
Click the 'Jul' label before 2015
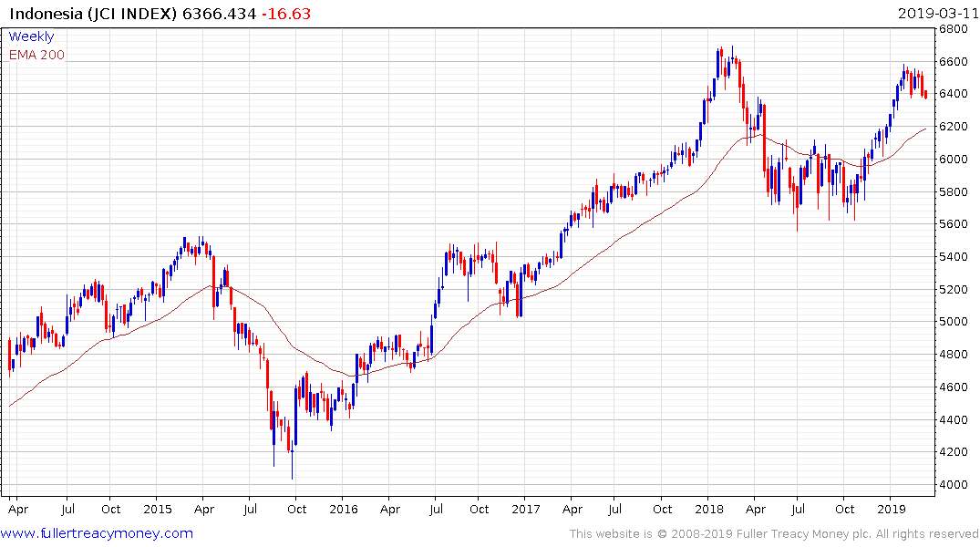(67, 509)
